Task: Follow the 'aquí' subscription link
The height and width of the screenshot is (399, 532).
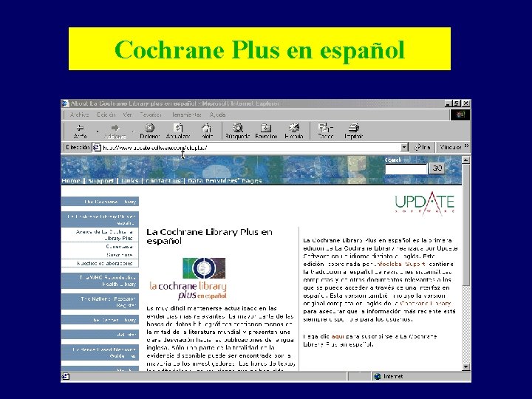Action: 338,336
